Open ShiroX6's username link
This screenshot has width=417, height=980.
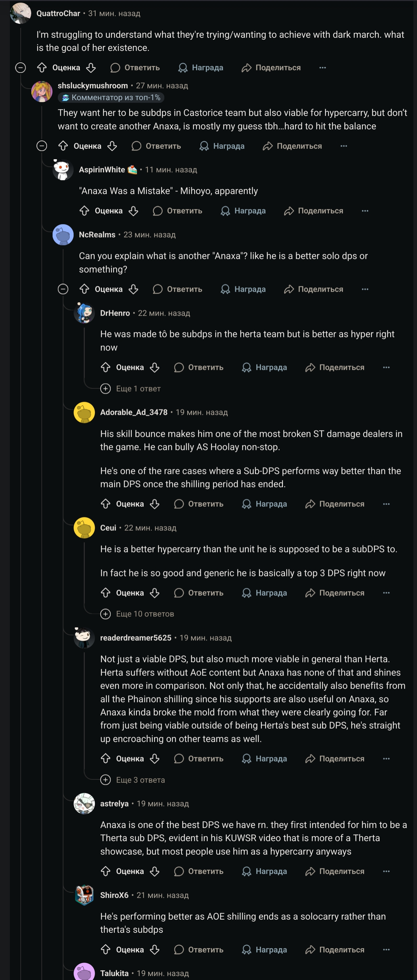point(114,895)
